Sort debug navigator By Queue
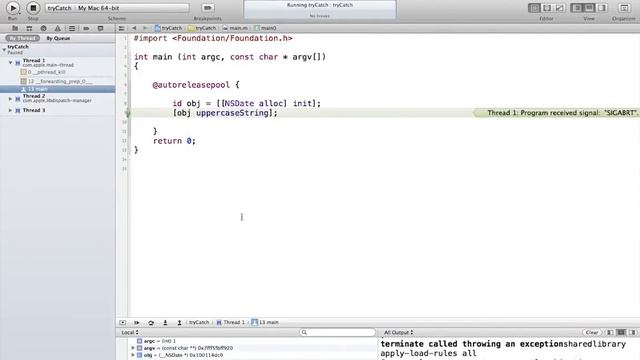Screen dimensions: 640x360 58,38
